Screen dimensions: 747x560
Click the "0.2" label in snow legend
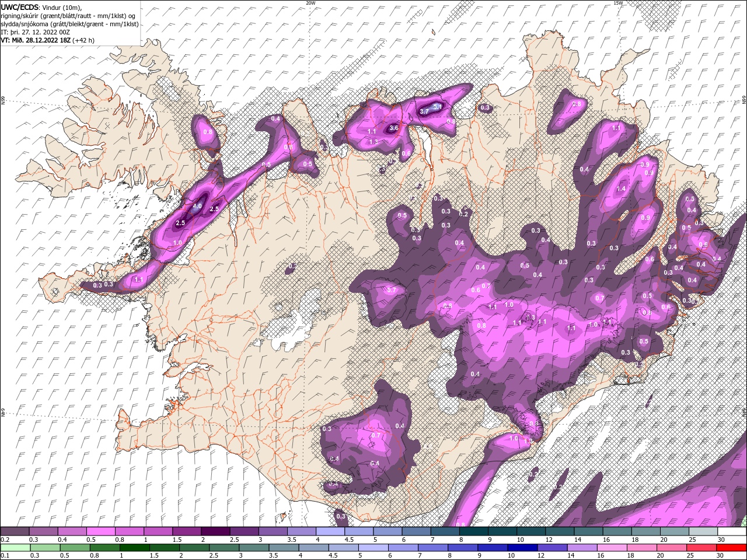(5, 540)
